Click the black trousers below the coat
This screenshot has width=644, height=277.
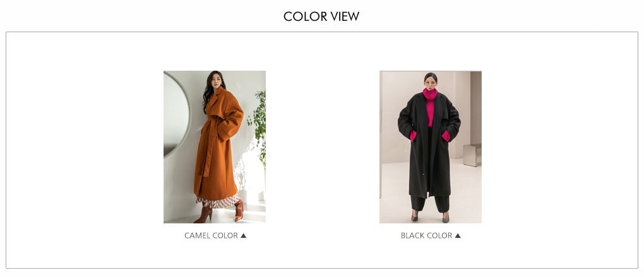[429, 204]
